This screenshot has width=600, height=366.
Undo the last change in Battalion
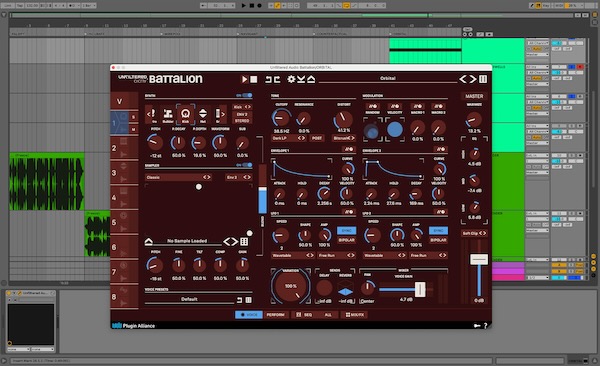click(x=268, y=79)
